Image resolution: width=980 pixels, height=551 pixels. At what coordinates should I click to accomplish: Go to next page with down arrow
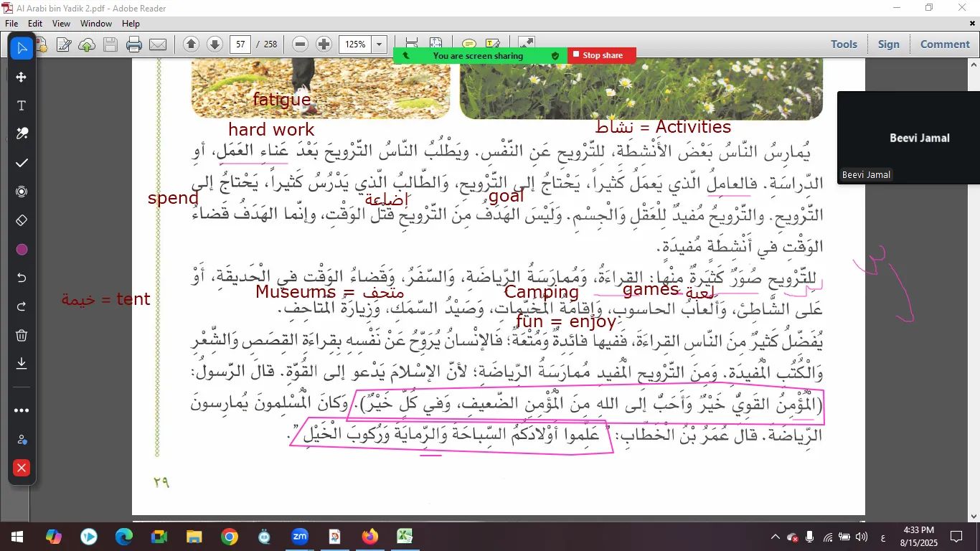[214, 44]
